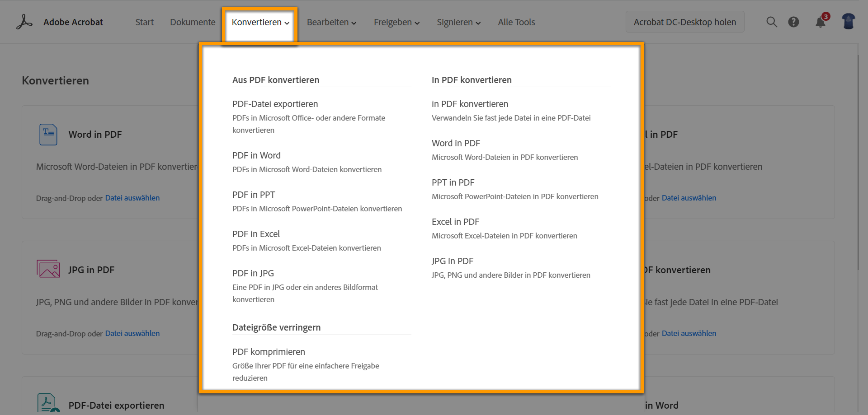The height and width of the screenshot is (415, 868).
Task: Click the Word in PDF document icon
Action: tap(48, 135)
